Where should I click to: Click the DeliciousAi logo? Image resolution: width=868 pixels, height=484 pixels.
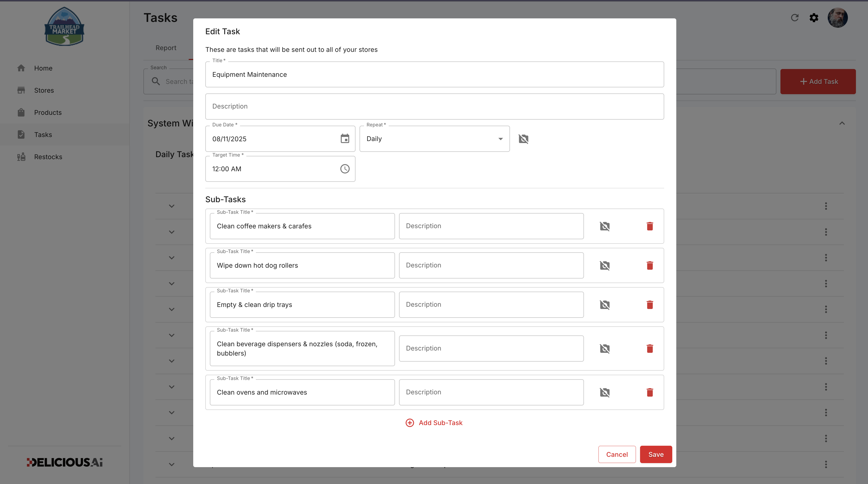click(x=65, y=462)
